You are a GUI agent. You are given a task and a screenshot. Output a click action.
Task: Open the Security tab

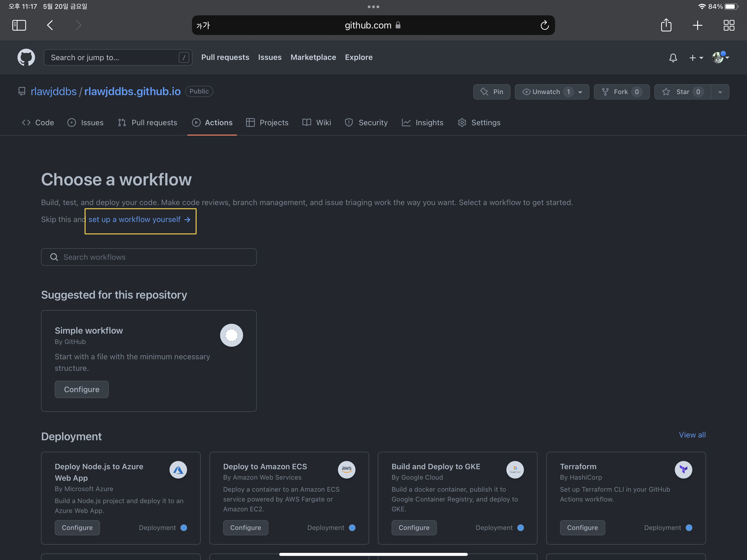[366, 122]
